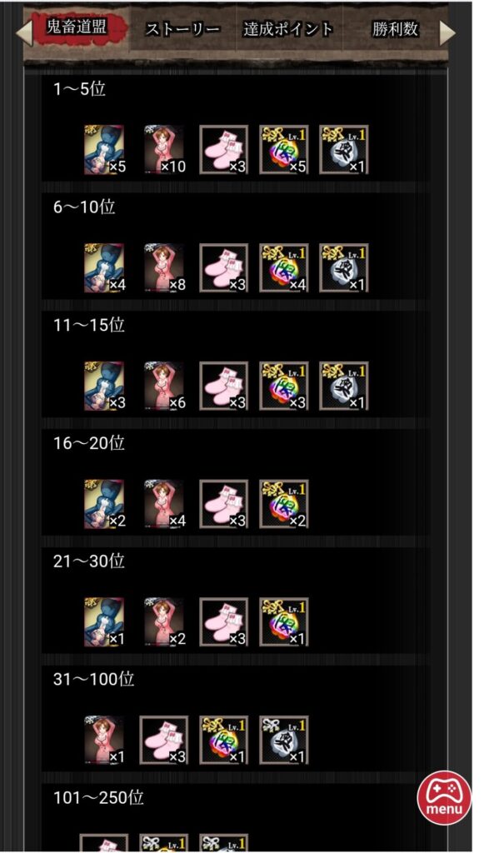504x853 pixels.
Task: Tap the rainbow gem ×5 reward
Action: (x=283, y=150)
